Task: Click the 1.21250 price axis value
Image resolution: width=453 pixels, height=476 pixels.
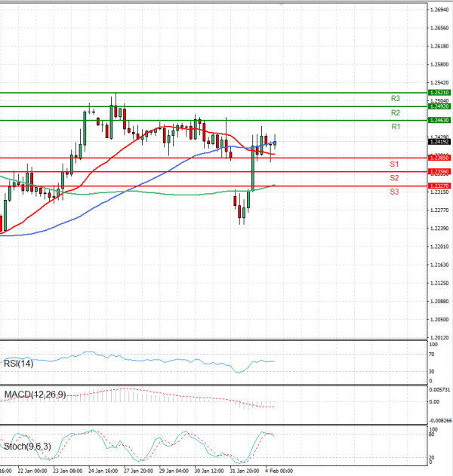Action: point(439,283)
